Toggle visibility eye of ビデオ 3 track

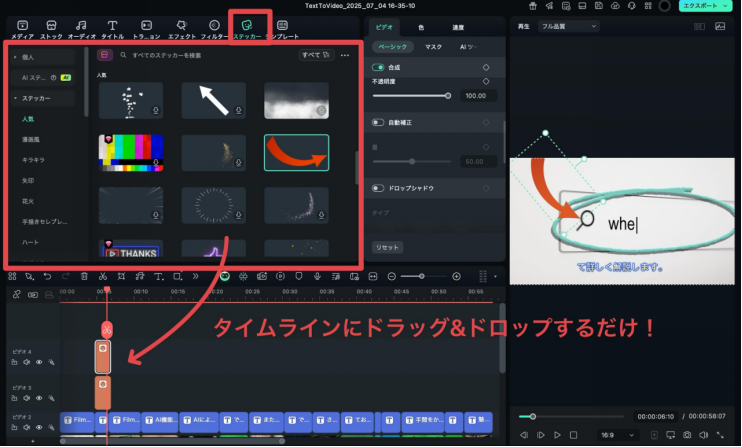(39, 398)
